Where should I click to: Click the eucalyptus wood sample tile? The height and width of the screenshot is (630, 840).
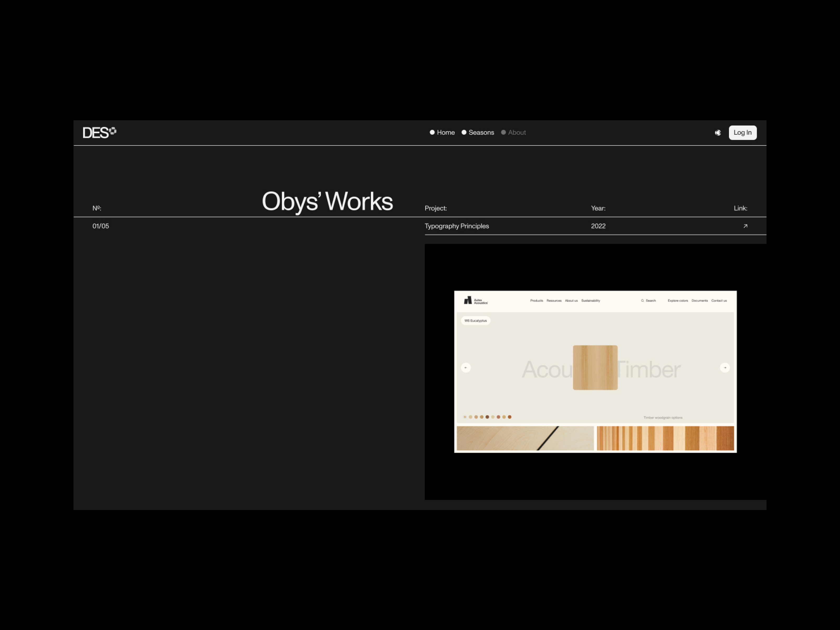click(x=595, y=367)
